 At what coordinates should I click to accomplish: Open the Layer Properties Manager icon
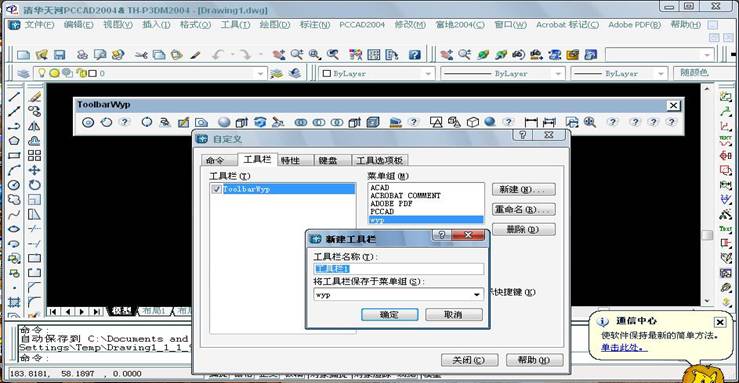(x=23, y=73)
